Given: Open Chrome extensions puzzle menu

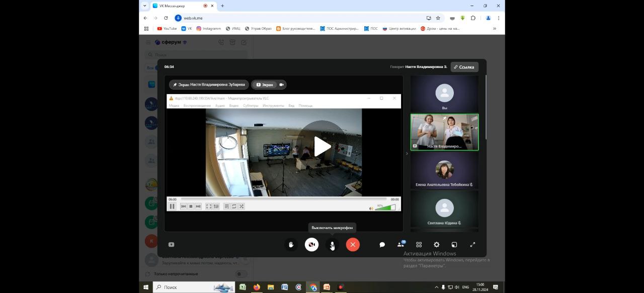Looking at the screenshot, I should click(473, 18).
